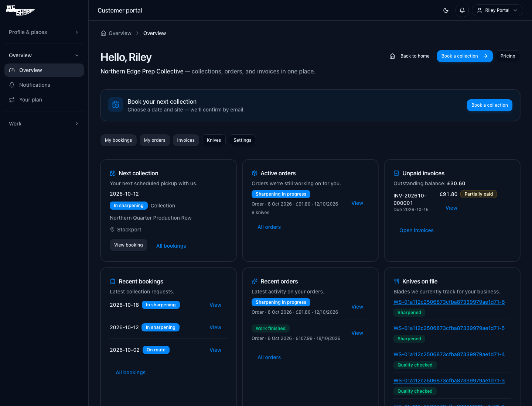Click the WeSharp logo
This screenshot has width=532, height=406.
(x=20, y=10)
